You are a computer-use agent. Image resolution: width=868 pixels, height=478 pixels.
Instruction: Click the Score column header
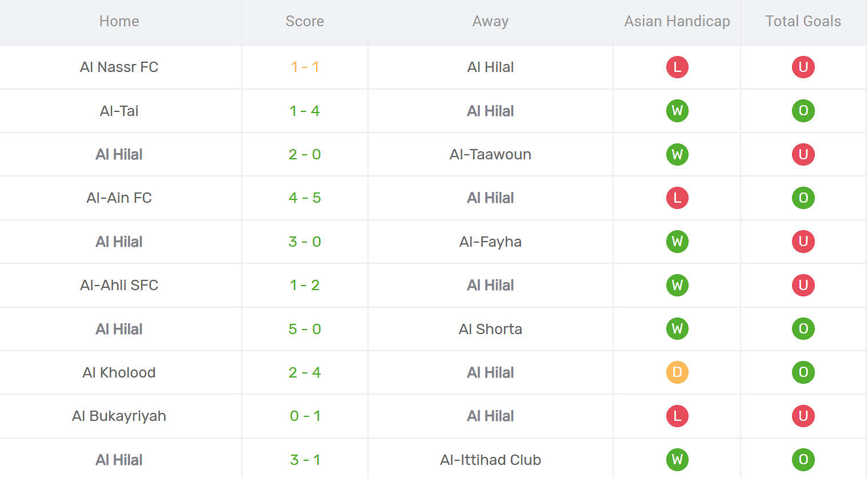tap(305, 22)
